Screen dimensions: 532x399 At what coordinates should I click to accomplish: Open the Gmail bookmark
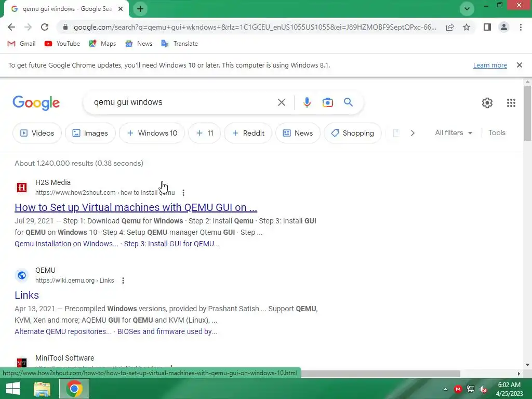coord(21,44)
